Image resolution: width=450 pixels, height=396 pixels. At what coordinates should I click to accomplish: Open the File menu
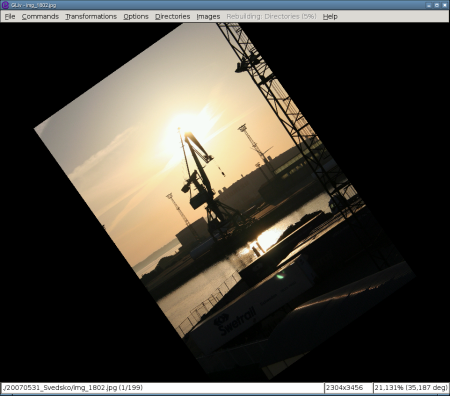pos(10,16)
